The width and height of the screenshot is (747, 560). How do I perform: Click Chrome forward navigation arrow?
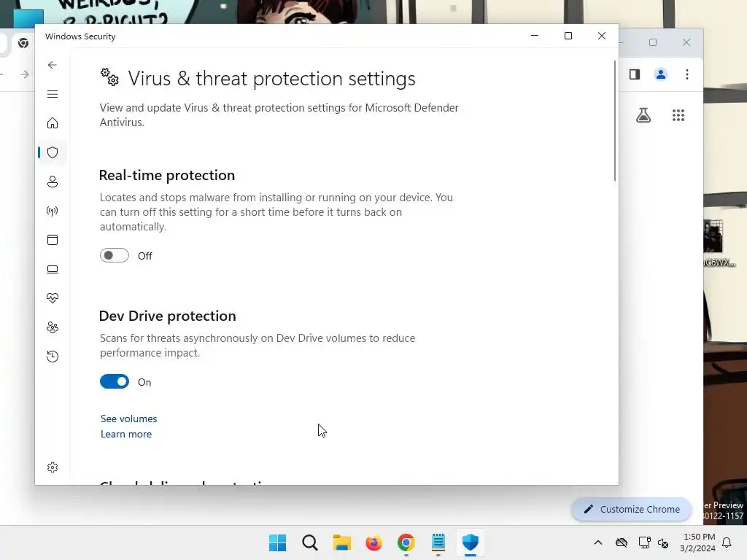(25, 74)
